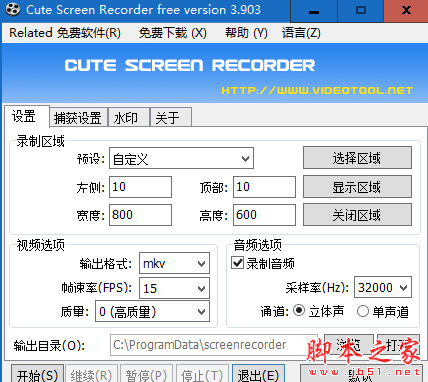Click the 关闭区域 button

[357, 215]
